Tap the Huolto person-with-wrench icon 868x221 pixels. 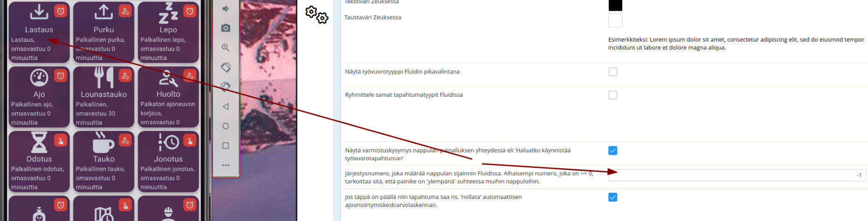click(x=168, y=78)
